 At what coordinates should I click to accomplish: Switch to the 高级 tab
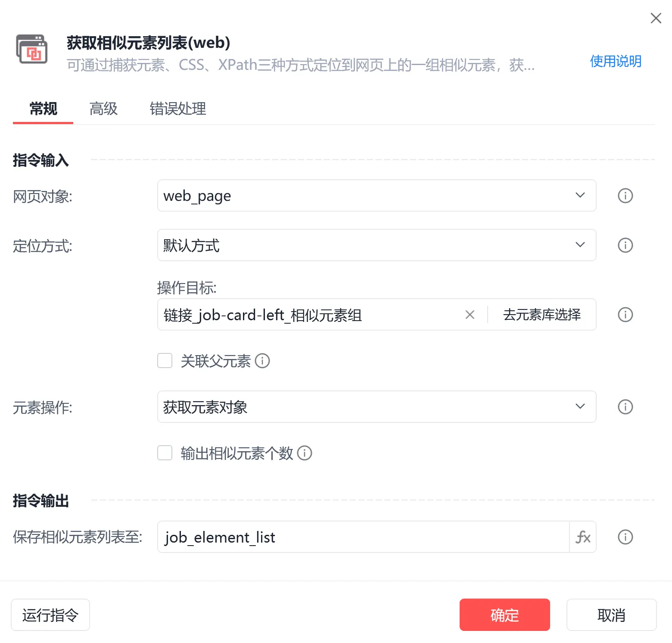tap(103, 109)
